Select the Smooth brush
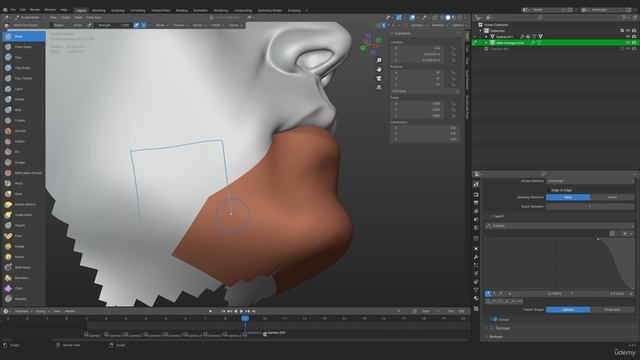This screenshot has width=640, height=360. click(24, 131)
